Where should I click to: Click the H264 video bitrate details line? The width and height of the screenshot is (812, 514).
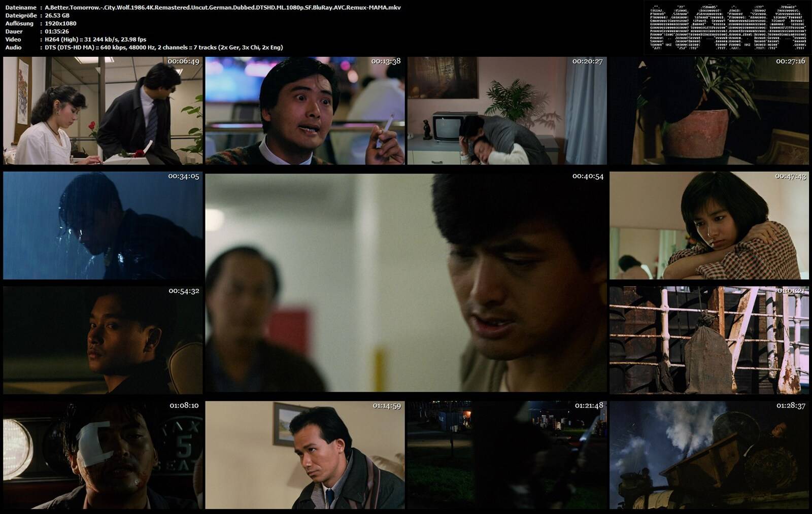click(x=95, y=40)
